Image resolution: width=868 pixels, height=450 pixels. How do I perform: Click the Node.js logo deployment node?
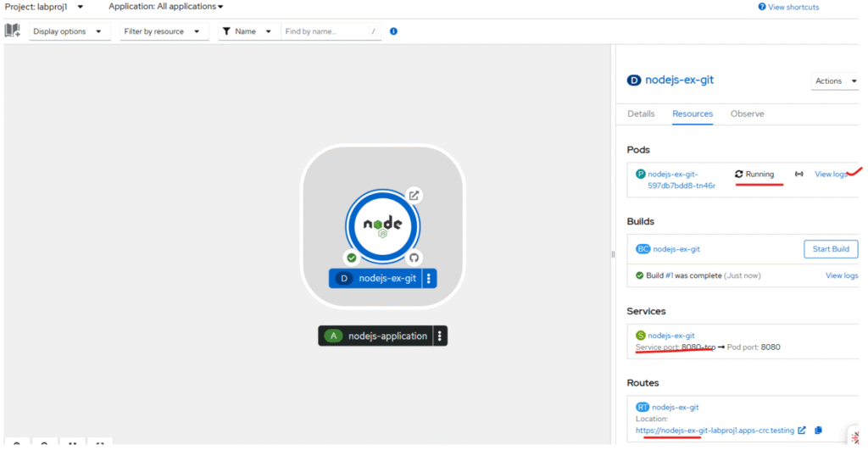click(x=381, y=225)
